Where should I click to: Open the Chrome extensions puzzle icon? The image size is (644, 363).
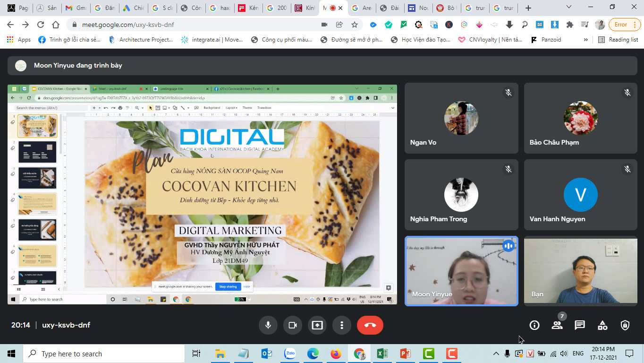coord(570,25)
